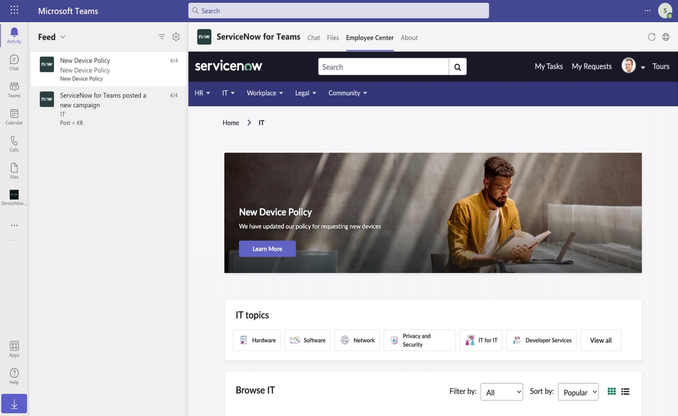Expand the Workplace menu
This screenshot has height=416, width=678.
pos(265,93)
